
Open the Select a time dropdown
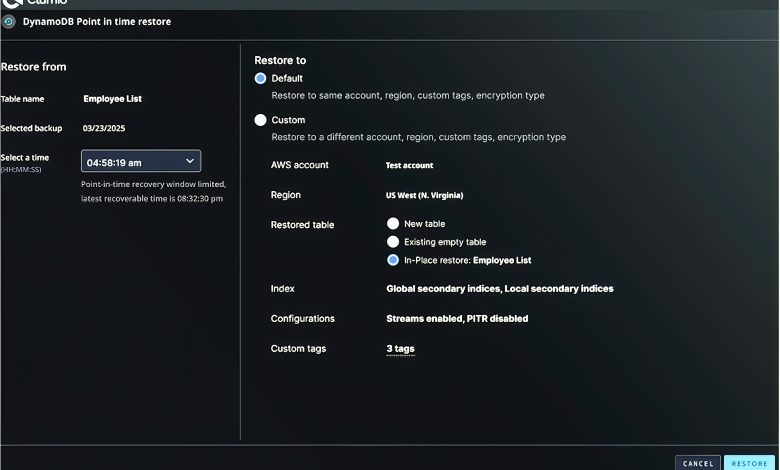click(141, 161)
